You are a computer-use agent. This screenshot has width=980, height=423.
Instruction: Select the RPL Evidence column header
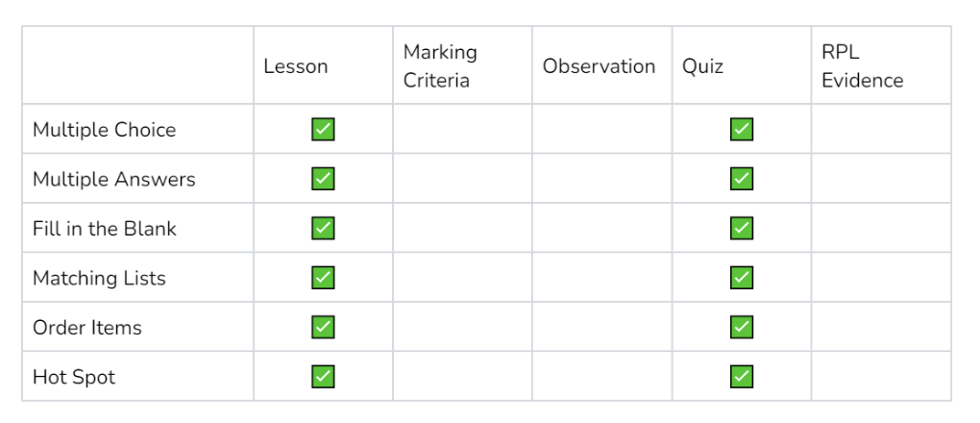863,66
